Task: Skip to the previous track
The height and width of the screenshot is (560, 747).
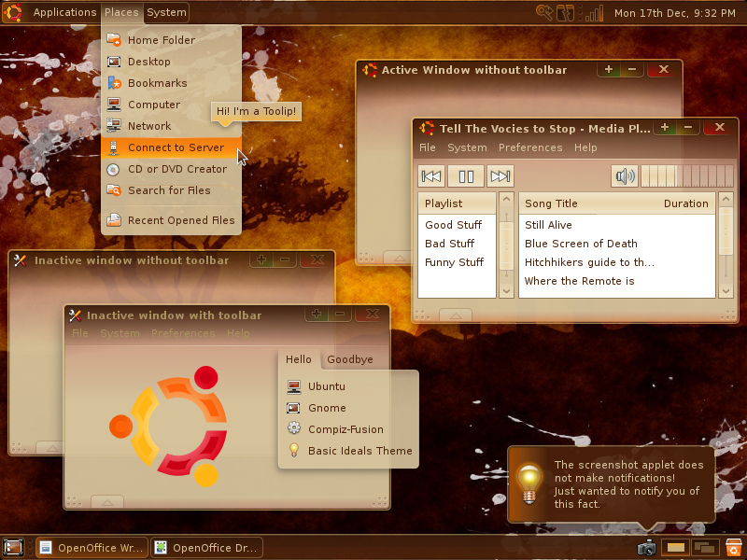Action: click(431, 176)
